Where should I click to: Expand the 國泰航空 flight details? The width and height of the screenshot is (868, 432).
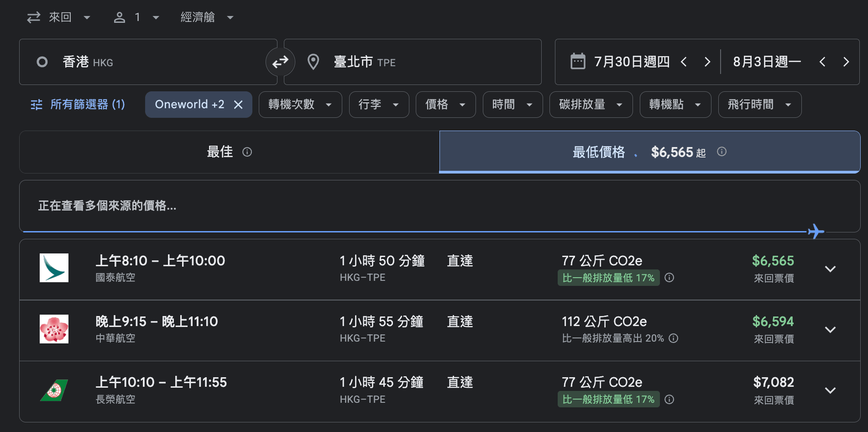click(x=831, y=269)
